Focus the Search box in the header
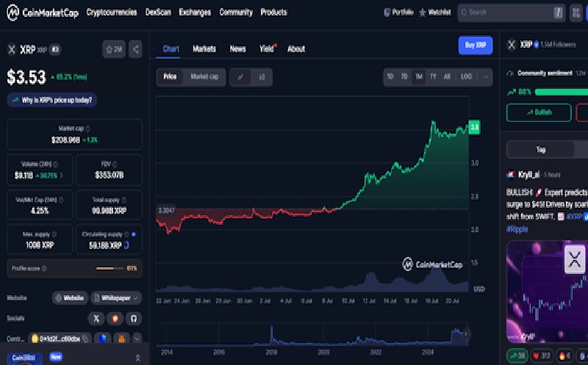 512,12
